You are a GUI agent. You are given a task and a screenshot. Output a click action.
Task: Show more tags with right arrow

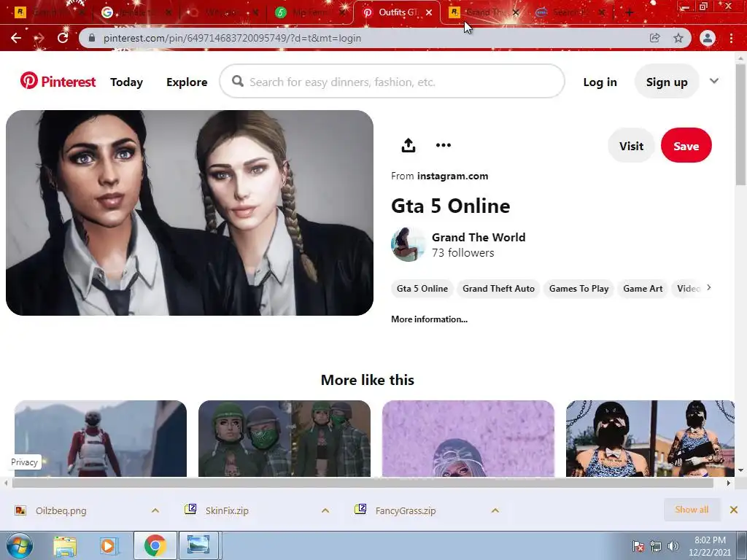pos(709,287)
